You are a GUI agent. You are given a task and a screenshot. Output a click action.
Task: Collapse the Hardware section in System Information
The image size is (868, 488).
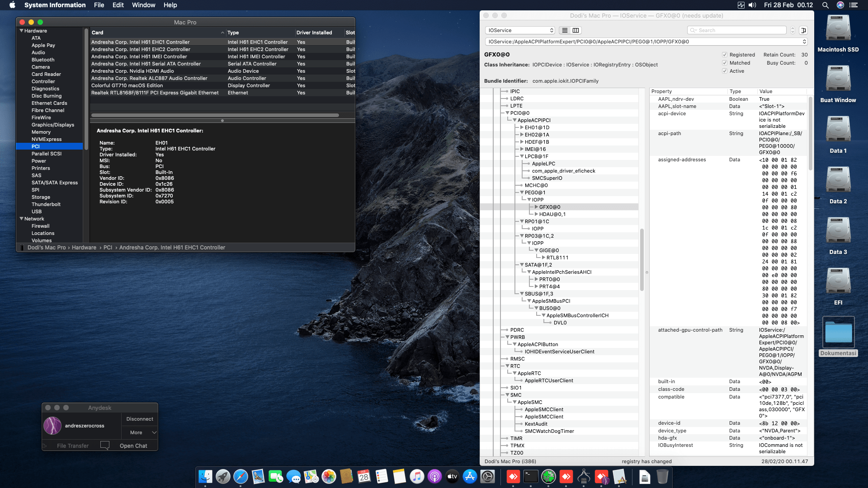click(21, 31)
